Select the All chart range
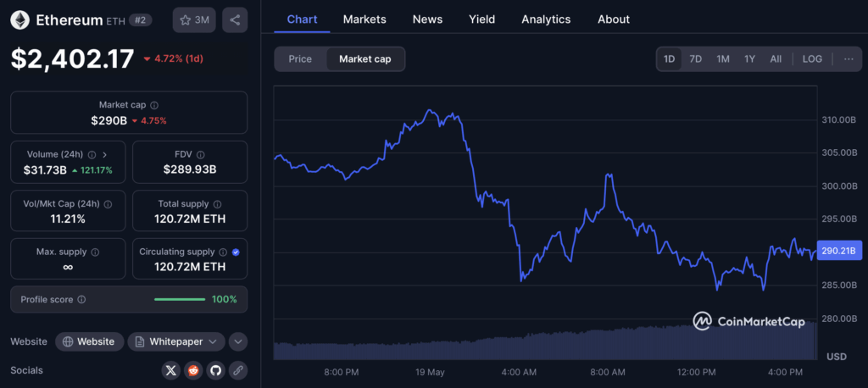This screenshot has height=388, width=868. pos(776,59)
